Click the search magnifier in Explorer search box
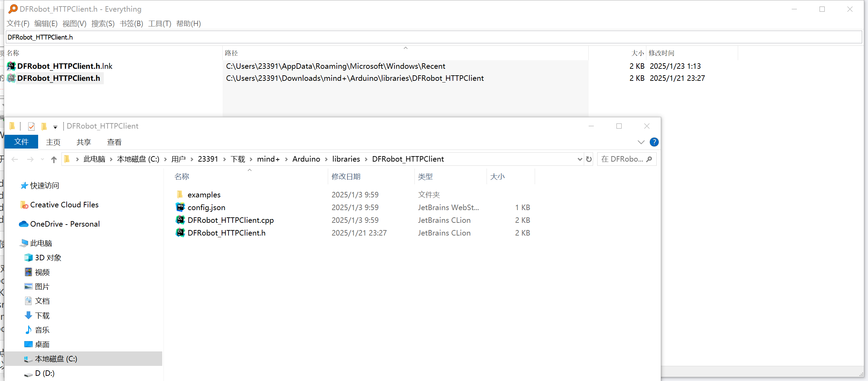The width and height of the screenshot is (868, 381). coord(649,159)
